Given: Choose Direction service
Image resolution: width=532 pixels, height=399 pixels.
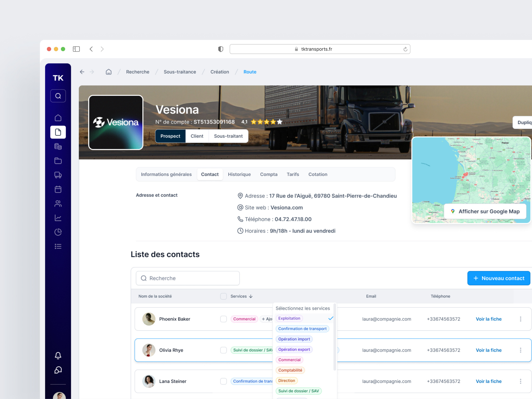Looking at the screenshot, I should click(287, 381).
